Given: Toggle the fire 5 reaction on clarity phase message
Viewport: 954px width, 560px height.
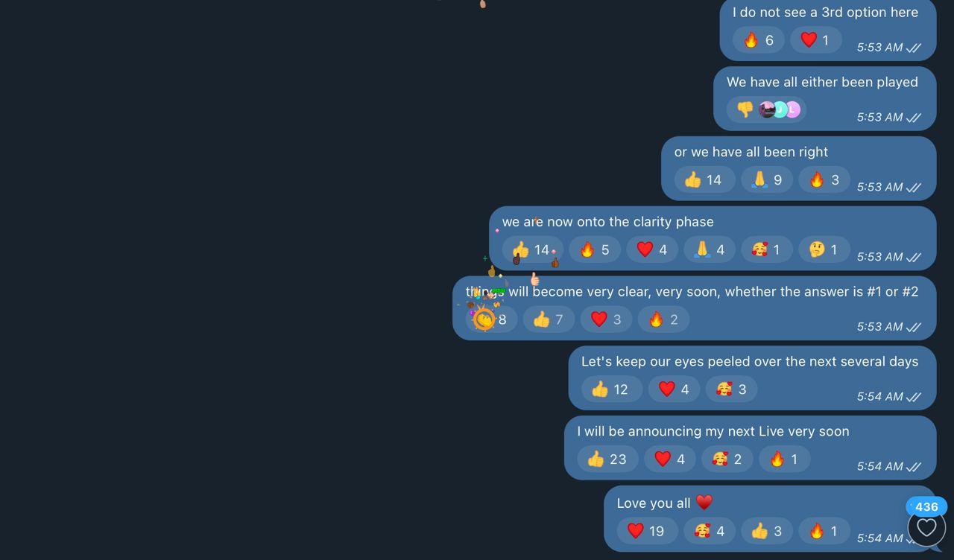Looking at the screenshot, I should [595, 249].
